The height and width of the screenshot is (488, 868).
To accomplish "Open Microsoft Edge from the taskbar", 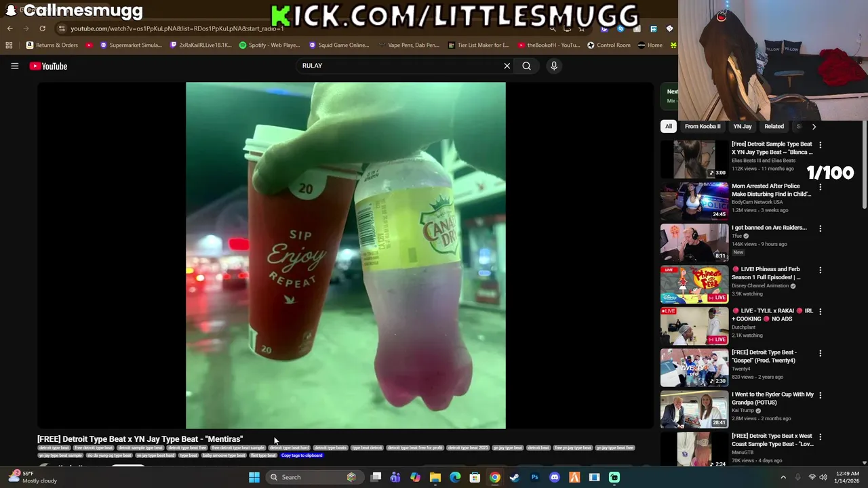I will click(x=455, y=477).
